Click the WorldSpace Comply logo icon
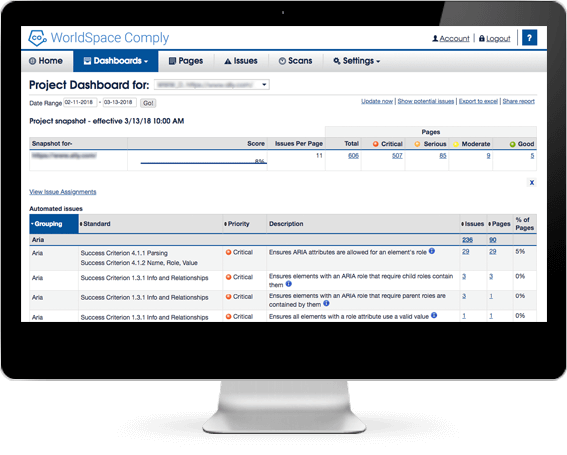This screenshot has width=567, height=455. (x=37, y=38)
